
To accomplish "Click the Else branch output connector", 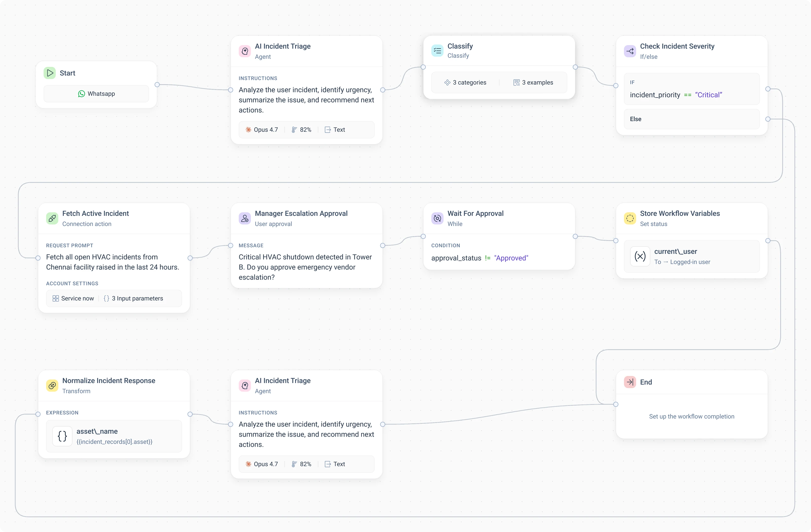I will [x=768, y=119].
